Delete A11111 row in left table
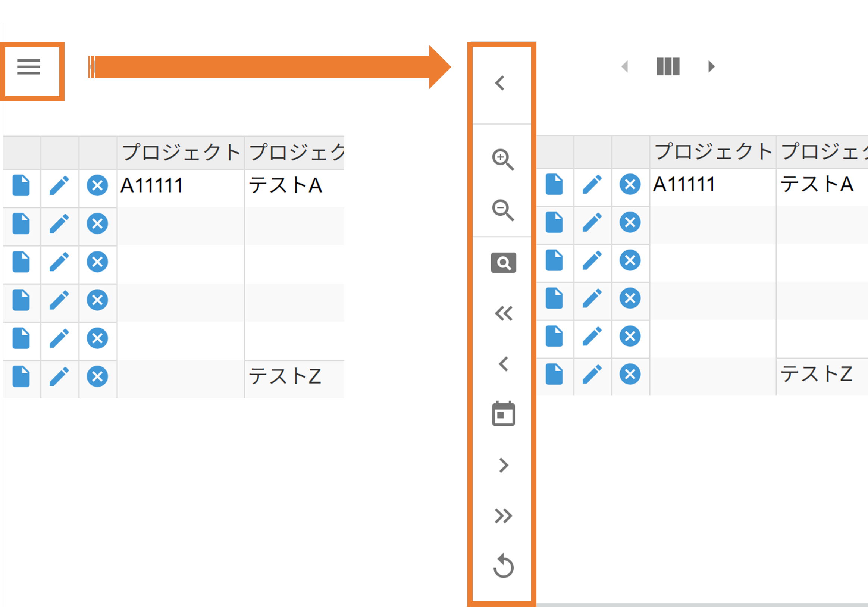The width and height of the screenshot is (868, 607). click(97, 185)
